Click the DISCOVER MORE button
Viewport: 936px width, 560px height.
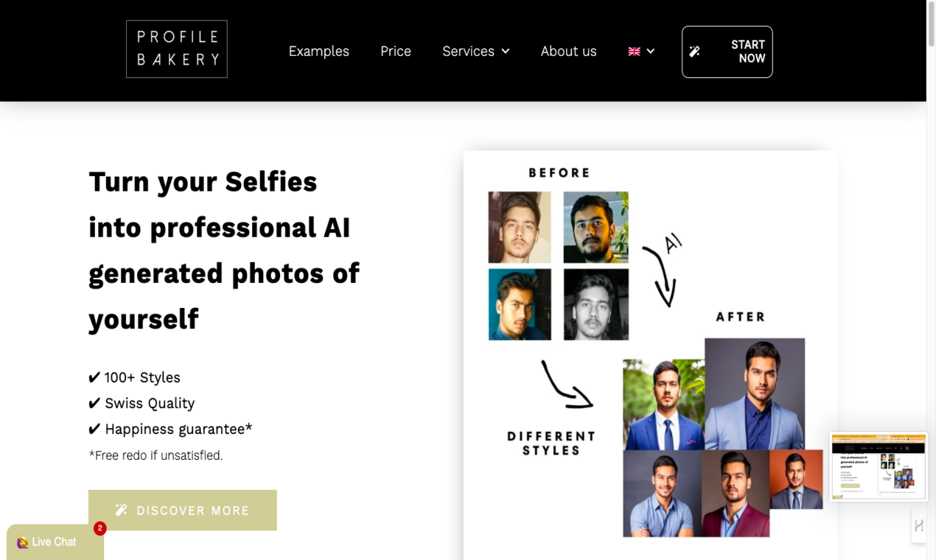182,509
